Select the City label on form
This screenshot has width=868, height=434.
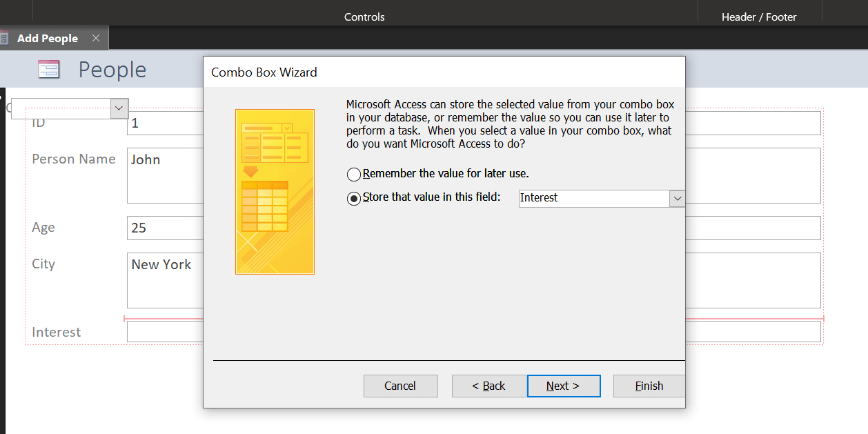point(43,264)
